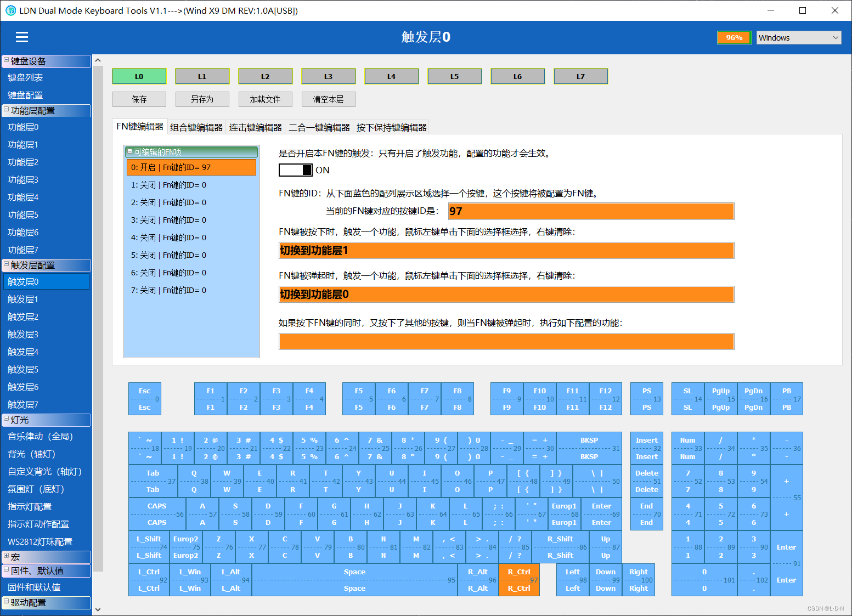This screenshot has width=852, height=616.
Task: Click the 加载文件 button
Action: [x=266, y=99]
